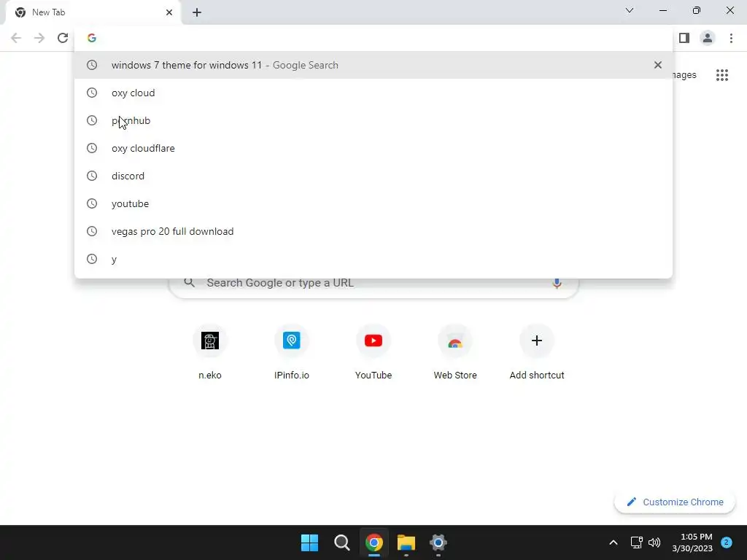The width and height of the screenshot is (747, 560).
Task: Open the Chrome side panel
Action: pyautogui.click(x=684, y=38)
